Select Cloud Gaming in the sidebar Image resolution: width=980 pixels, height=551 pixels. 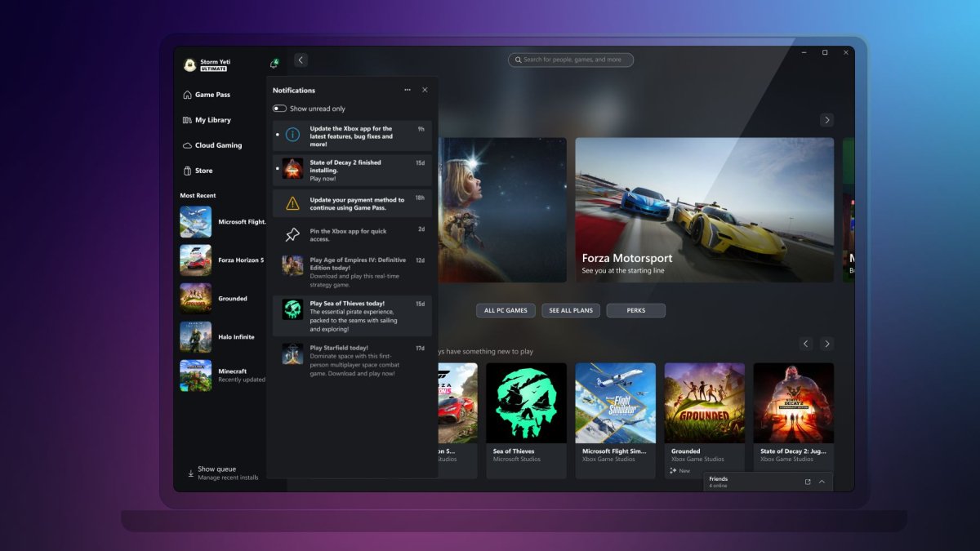pos(217,145)
